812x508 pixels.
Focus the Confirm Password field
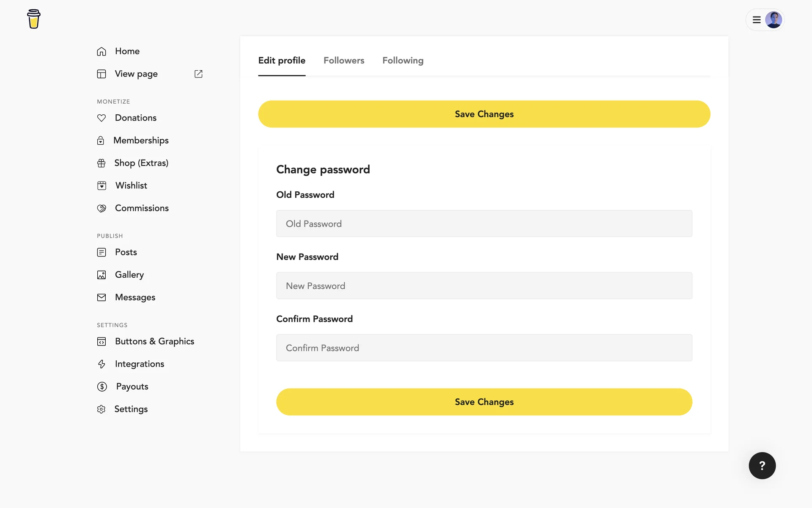[484, 348]
